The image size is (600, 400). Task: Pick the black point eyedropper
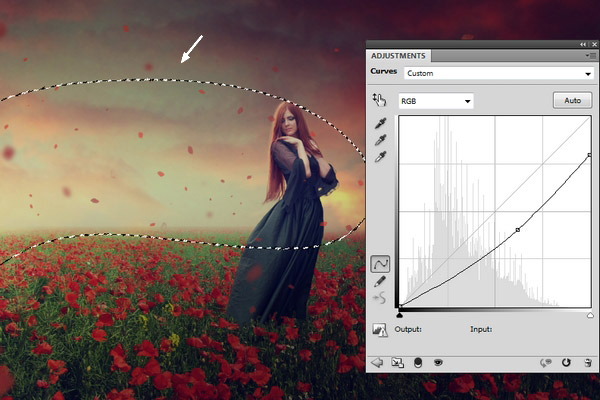pos(380,123)
